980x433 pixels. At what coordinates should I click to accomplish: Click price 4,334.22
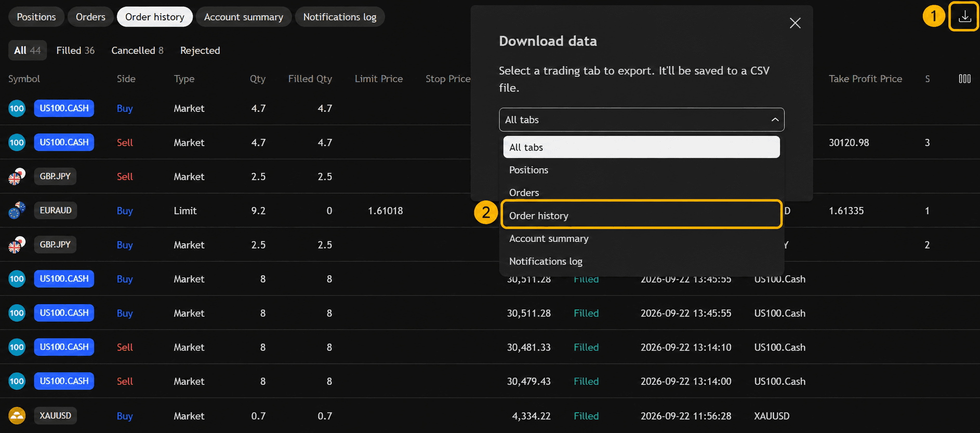531,416
